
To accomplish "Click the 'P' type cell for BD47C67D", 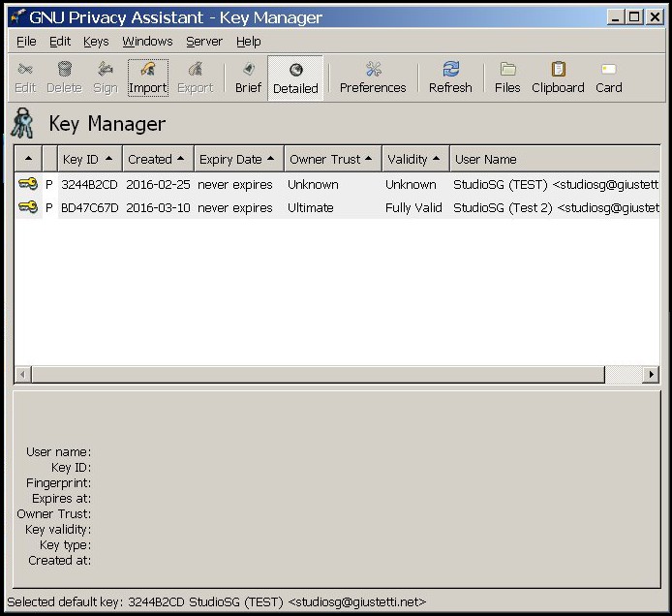I will [x=49, y=208].
